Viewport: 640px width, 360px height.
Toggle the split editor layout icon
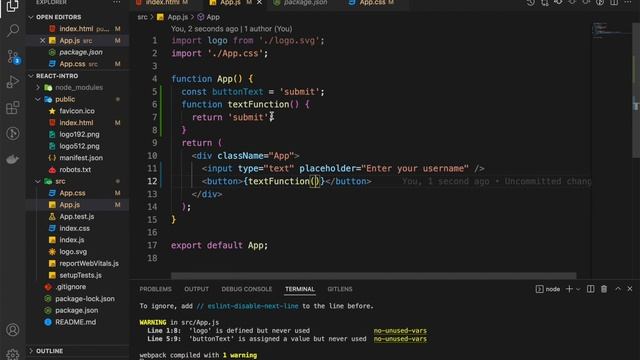(x=614, y=2)
